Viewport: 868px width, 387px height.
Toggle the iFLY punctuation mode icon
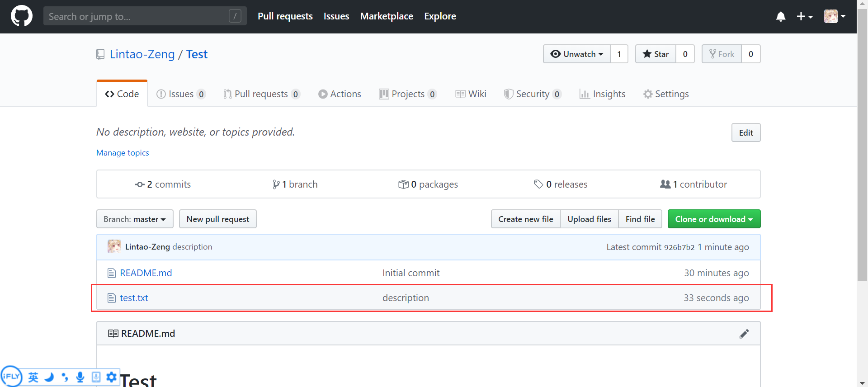tap(65, 377)
